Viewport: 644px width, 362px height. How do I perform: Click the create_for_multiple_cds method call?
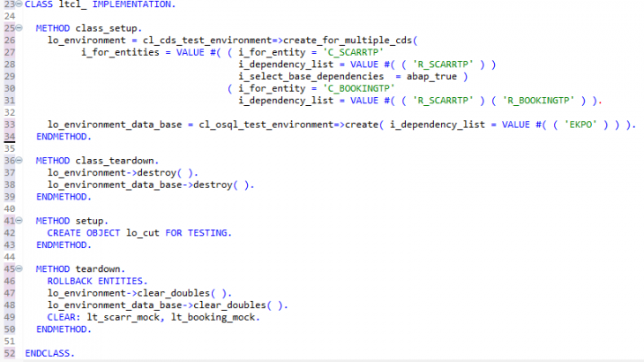tap(350, 41)
